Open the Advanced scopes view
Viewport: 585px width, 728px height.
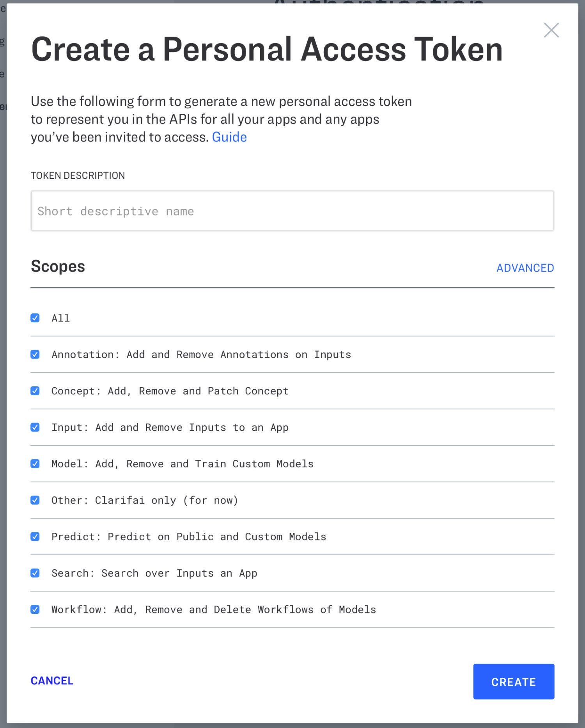pyautogui.click(x=525, y=268)
